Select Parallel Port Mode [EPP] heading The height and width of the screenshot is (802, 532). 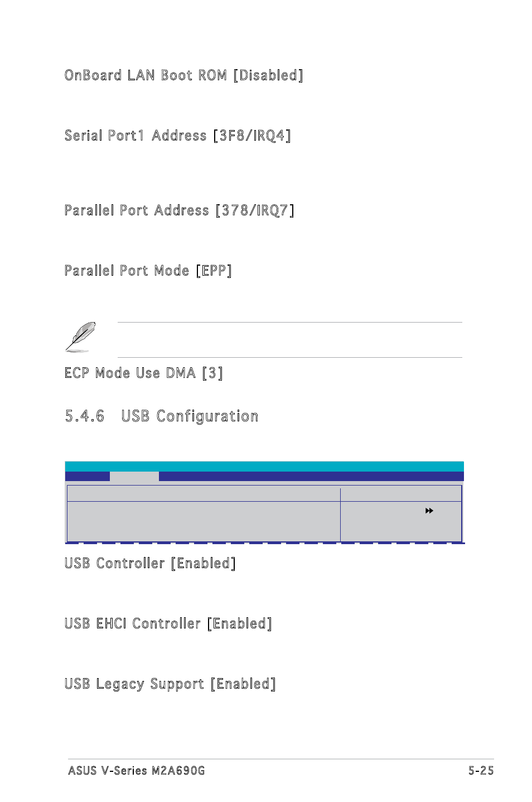pos(148,271)
